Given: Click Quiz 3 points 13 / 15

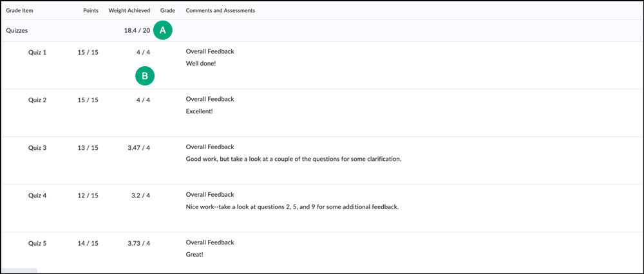Looking at the screenshot, I should point(87,148).
